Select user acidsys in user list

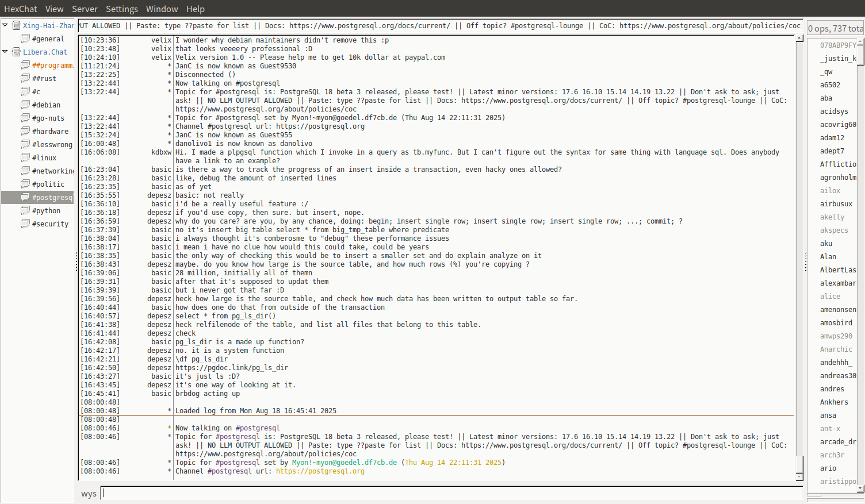click(834, 111)
